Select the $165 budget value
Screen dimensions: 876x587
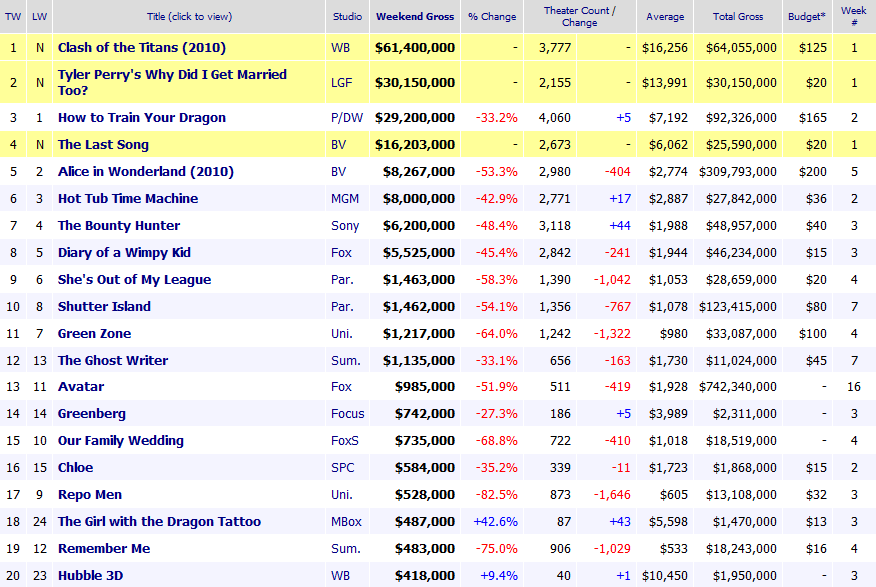coord(813,117)
